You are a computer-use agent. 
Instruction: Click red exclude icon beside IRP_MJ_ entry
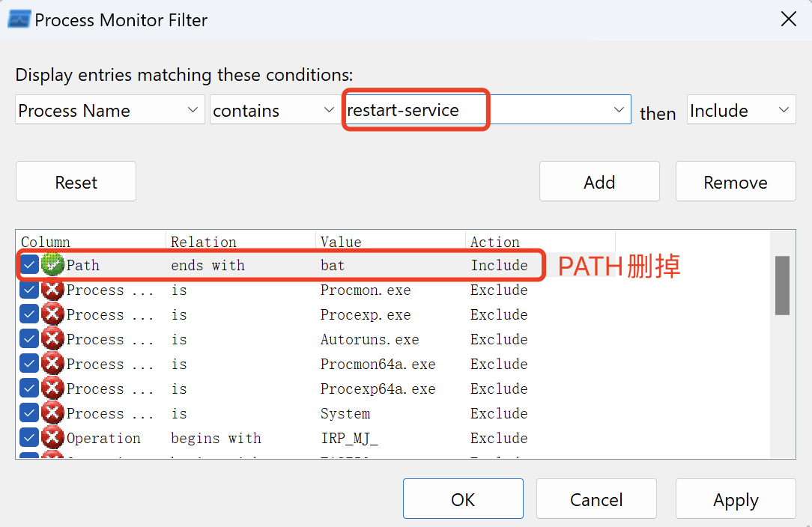[x=52, y=438]
